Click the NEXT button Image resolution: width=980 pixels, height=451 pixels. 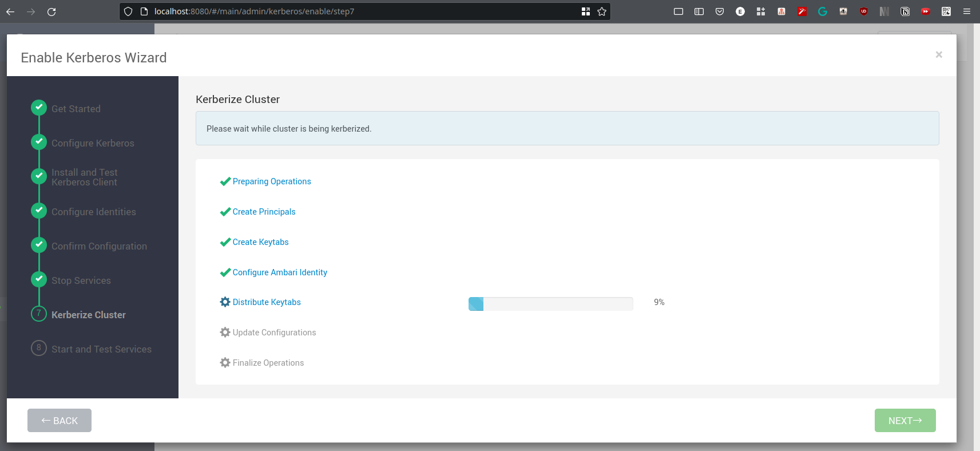coord(905,421)
